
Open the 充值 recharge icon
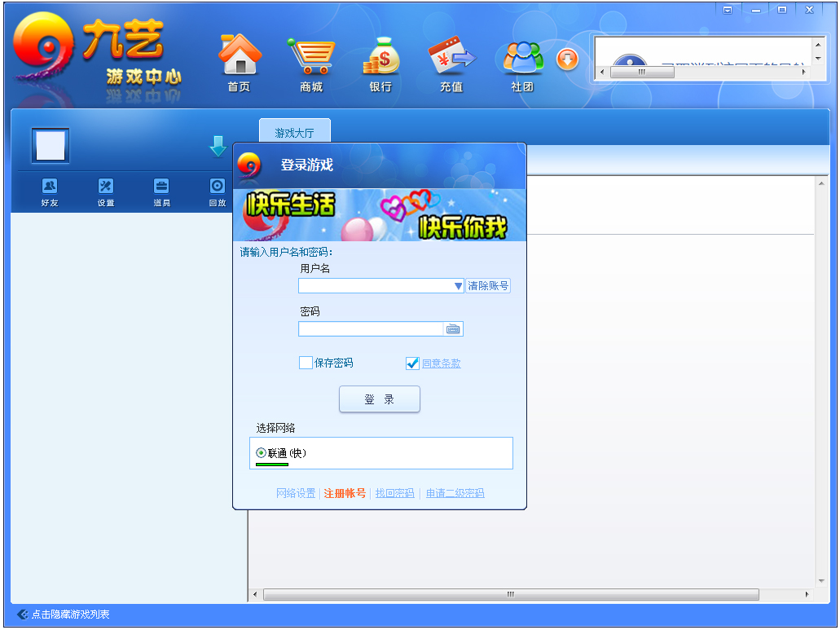point(451,55)
